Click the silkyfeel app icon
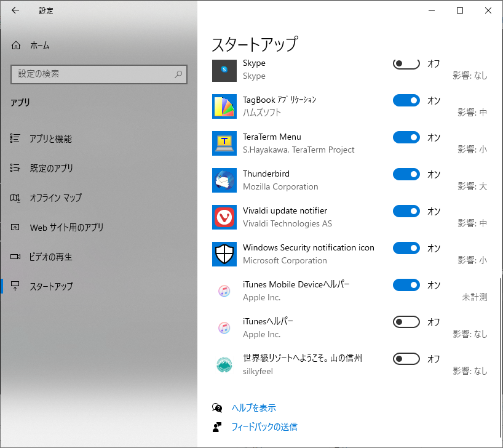The width and height of the screenshot is (503, 448). (x=224, y=365)
